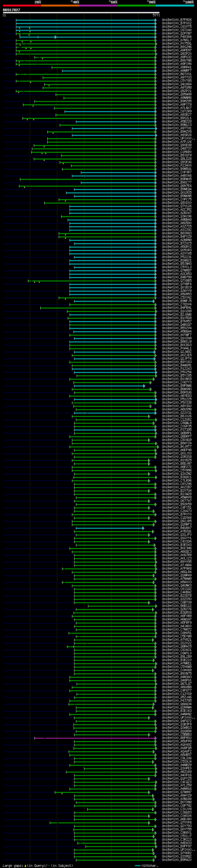Screen dimensions: 197x868
Task: Select the UniRef100_B0JMT7 label
Action: [x=177, y=446]
